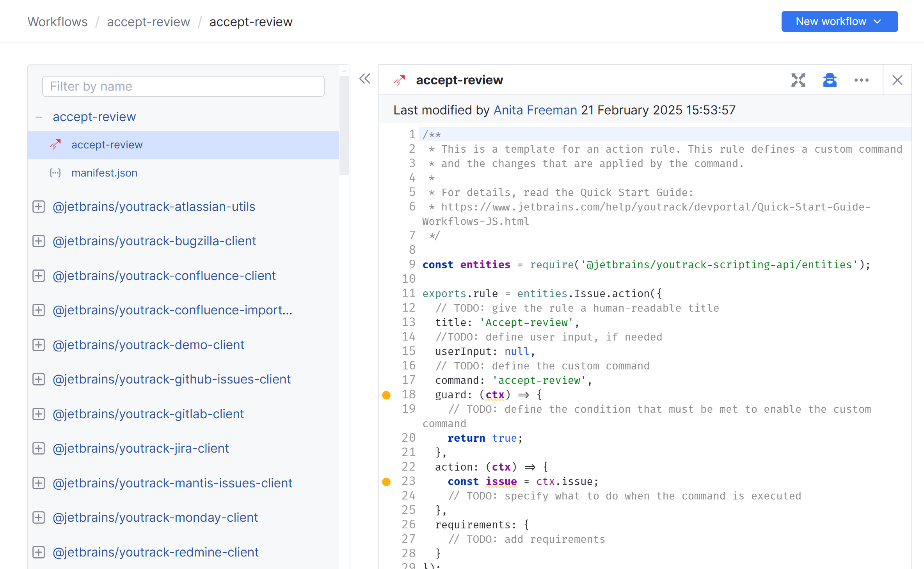
Task: Collapse sidebar with double-chevron icon
Action: pyautogui.click(x=364, y=79)
